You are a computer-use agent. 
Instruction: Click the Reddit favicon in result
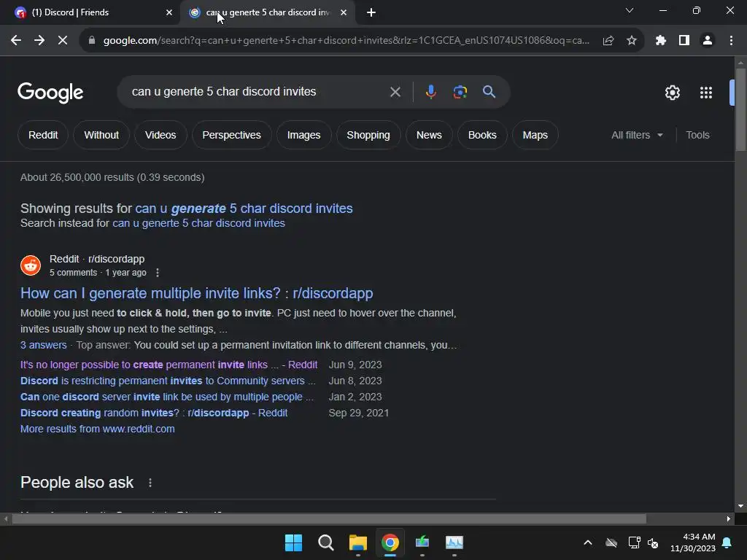click(31, 265)
